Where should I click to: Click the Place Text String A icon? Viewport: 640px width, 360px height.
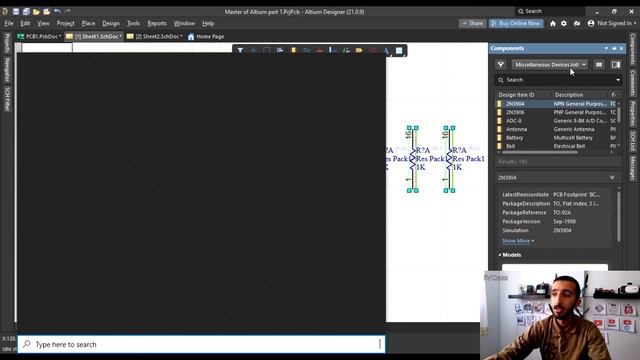pos(386,51)
